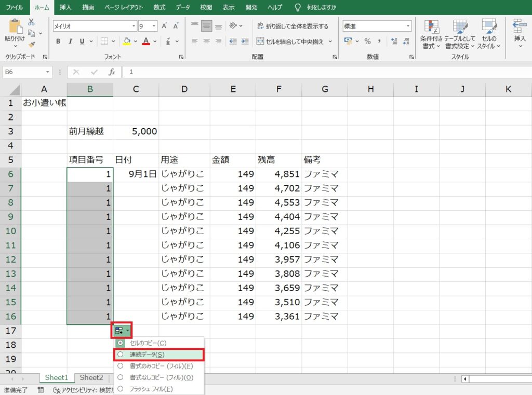Click the comma style icon
The image size is (532, 395).
[x=379, y=42]
